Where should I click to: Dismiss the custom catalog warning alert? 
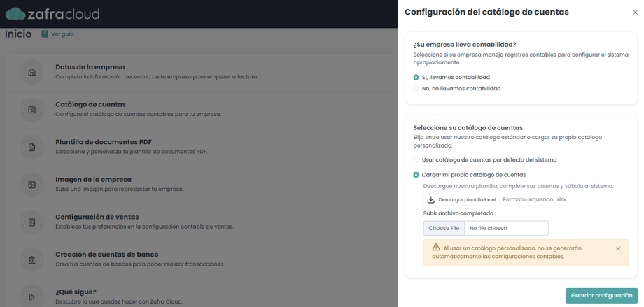tap(618, 248)
